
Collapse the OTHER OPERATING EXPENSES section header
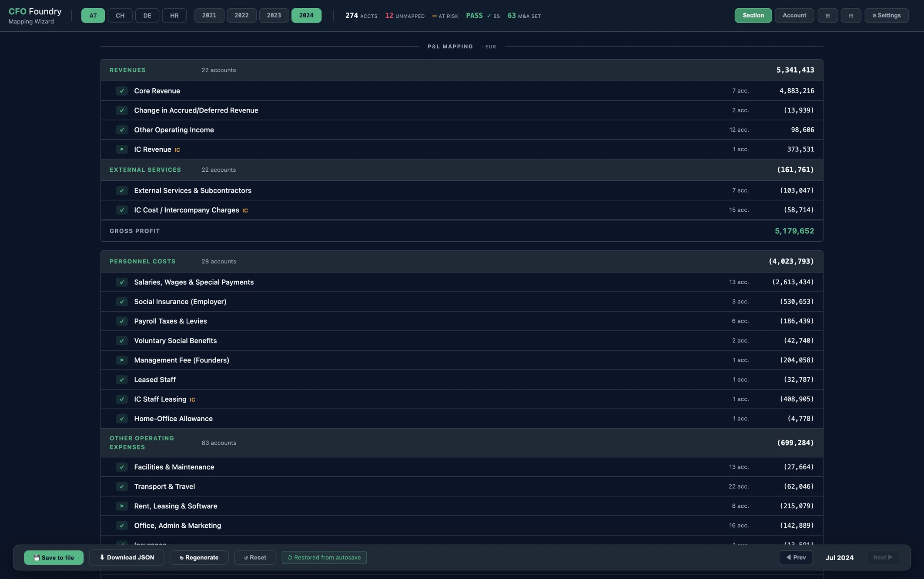pos(462,443)
